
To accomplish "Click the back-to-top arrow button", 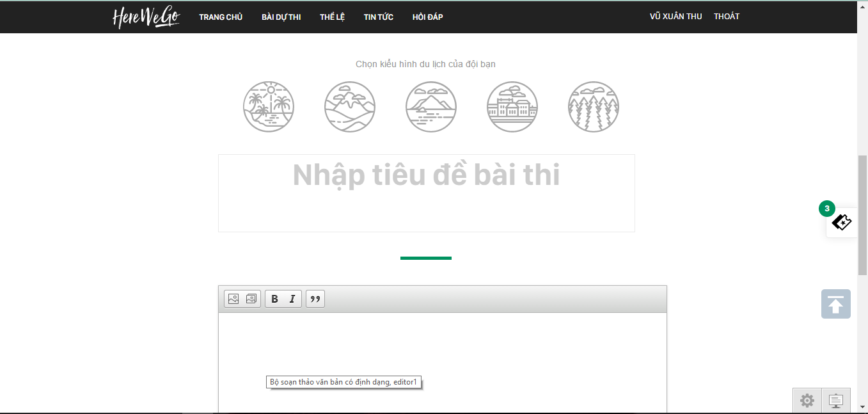I will point(836,304).
